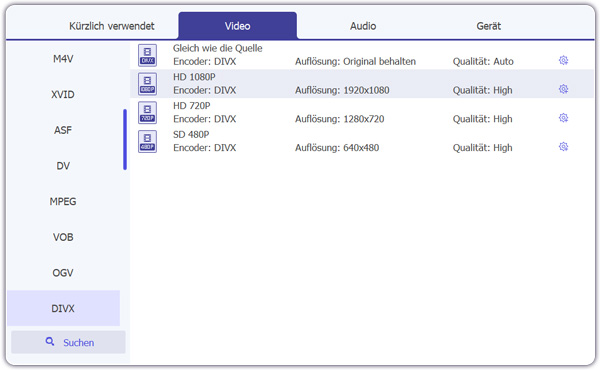Image resolution: width=600 pixels, height=370 pixels.
Task: Open the Kürzlich verwendet tab
Action: (x=112, y=26)
